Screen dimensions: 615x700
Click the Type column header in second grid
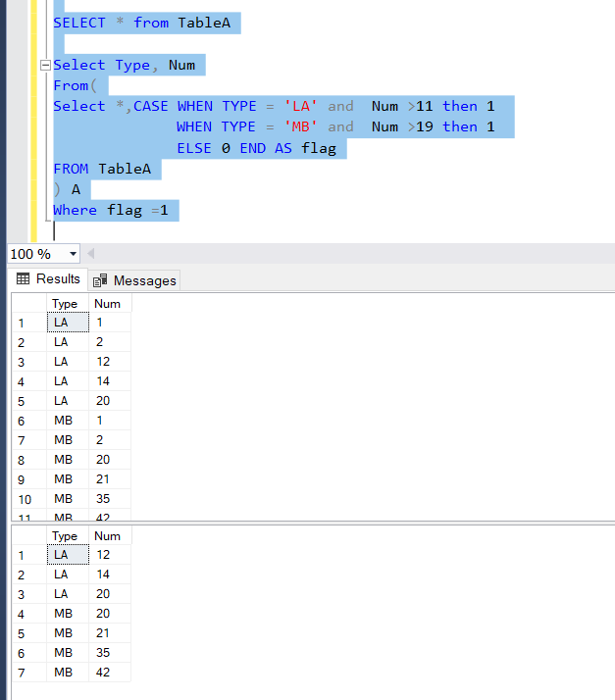point(68,535)
